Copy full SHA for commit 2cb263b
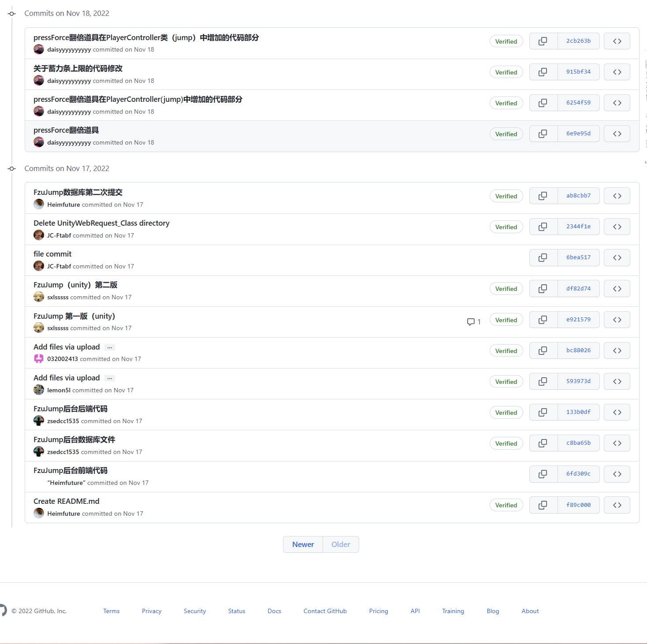647x644 pixels. 543,41
